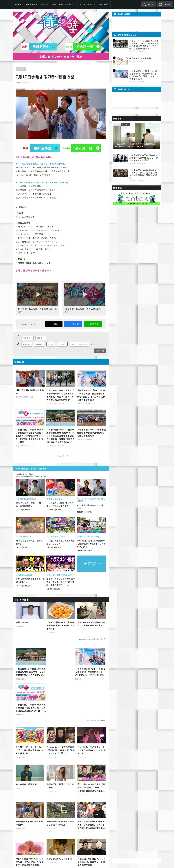The height and width of the screenshot is (868, 174).
Task: Select the シソンヌ tag
Action: 62,344
